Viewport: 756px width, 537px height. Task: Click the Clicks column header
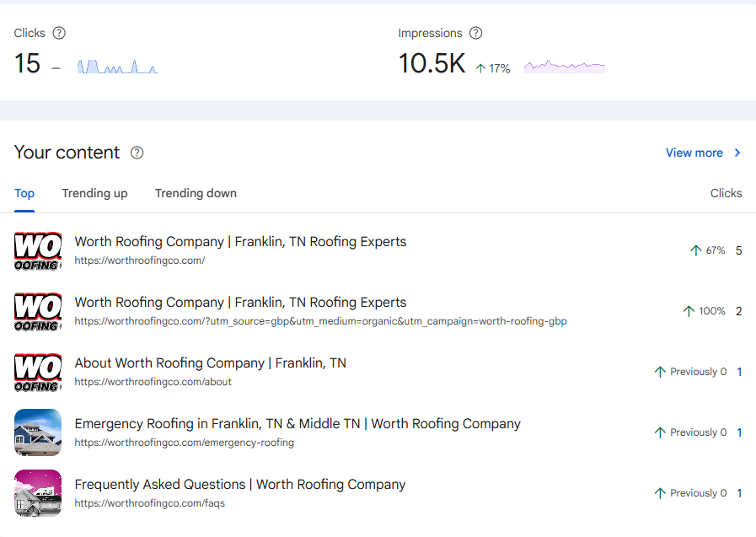[x=726, y=193]
